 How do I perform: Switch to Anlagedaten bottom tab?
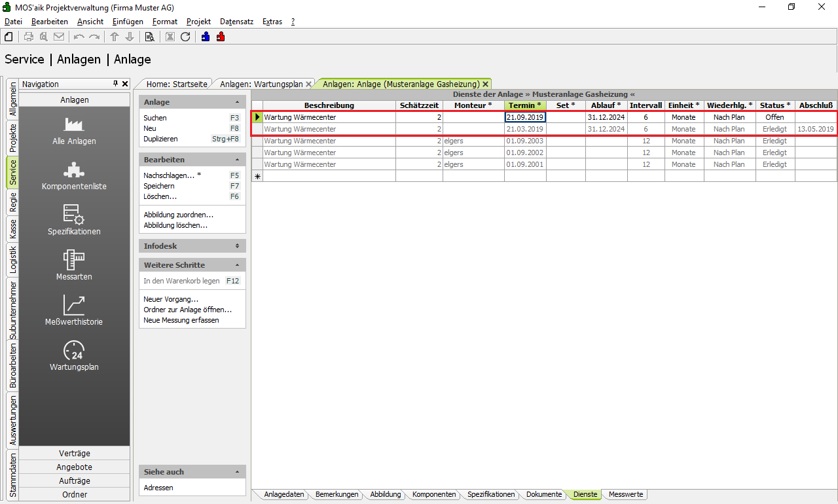pos(284,495)
